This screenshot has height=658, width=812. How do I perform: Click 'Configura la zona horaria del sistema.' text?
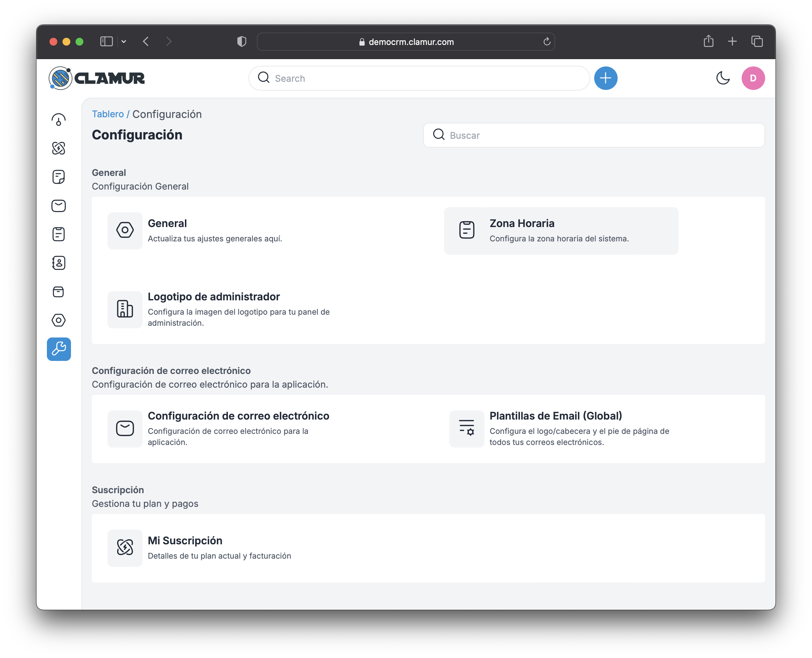[x=559, y=239]
